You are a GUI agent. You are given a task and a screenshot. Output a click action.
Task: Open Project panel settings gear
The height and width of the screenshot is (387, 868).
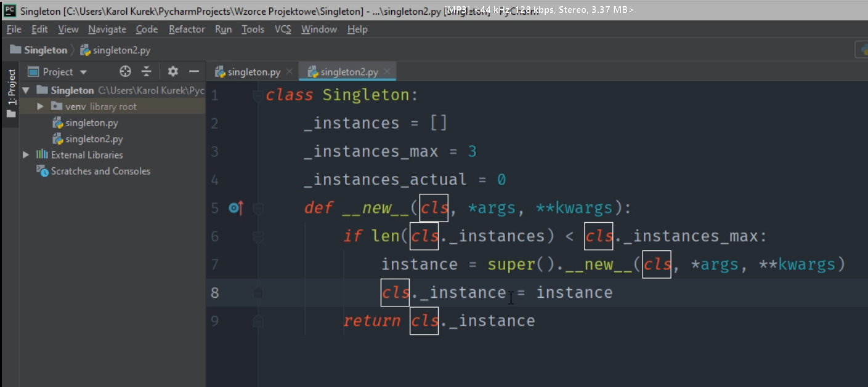point(173,71)
